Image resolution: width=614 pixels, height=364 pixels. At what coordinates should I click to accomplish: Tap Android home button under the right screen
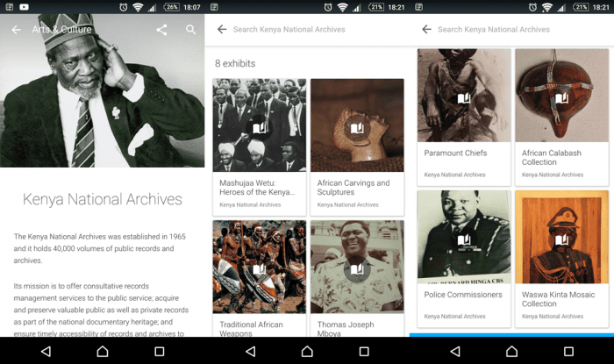tap(511, 352)
